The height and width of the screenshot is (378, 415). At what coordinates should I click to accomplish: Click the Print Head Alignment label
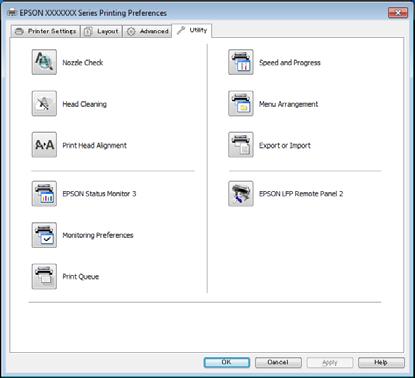(95, 145)
